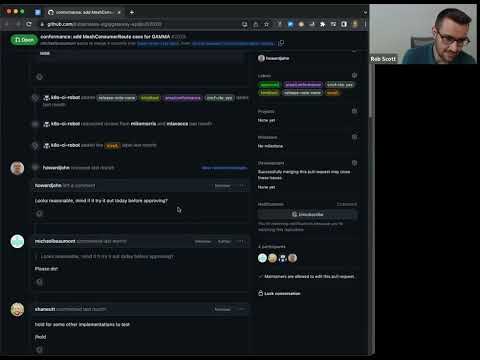Click area/conformance label in timeline event
This screenshot has width=480, height=360.
point(183,98)
